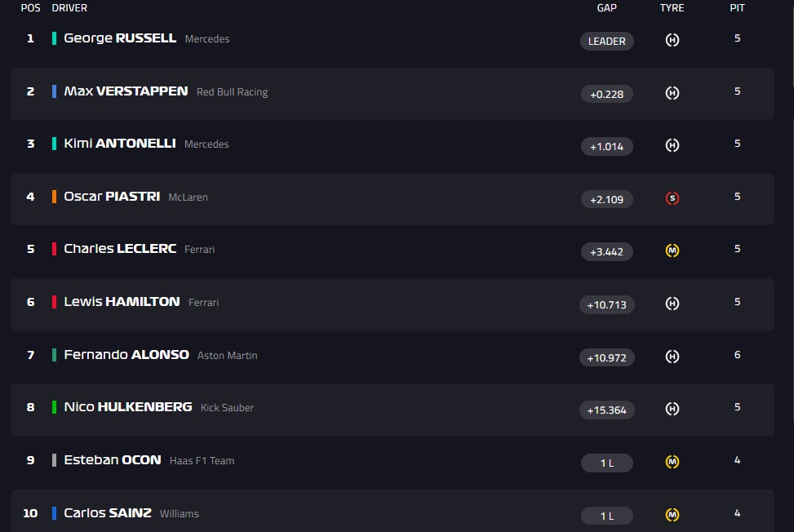
Task: Select the GAP column header
Action: (x=606, y=7)
